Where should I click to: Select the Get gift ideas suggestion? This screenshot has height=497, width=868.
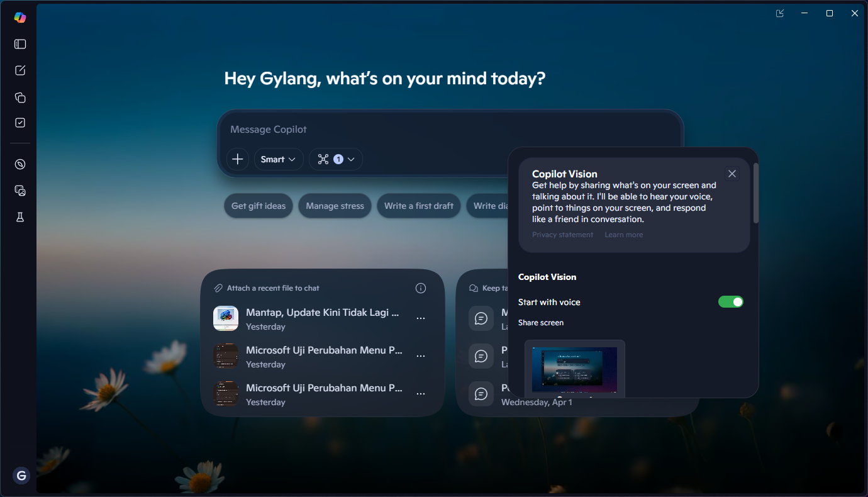pos(259,206)
